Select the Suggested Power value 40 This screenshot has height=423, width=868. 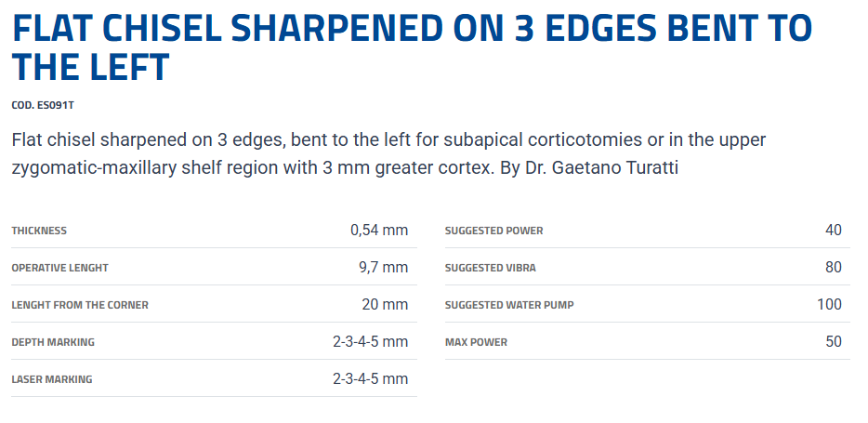pyautogui.click(x=833, y=231)
